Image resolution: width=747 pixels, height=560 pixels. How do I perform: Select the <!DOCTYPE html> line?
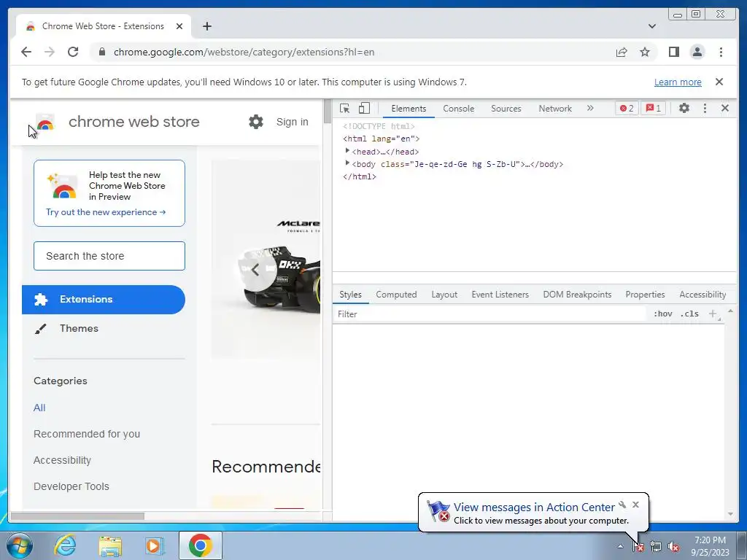(x=379, y=126)
